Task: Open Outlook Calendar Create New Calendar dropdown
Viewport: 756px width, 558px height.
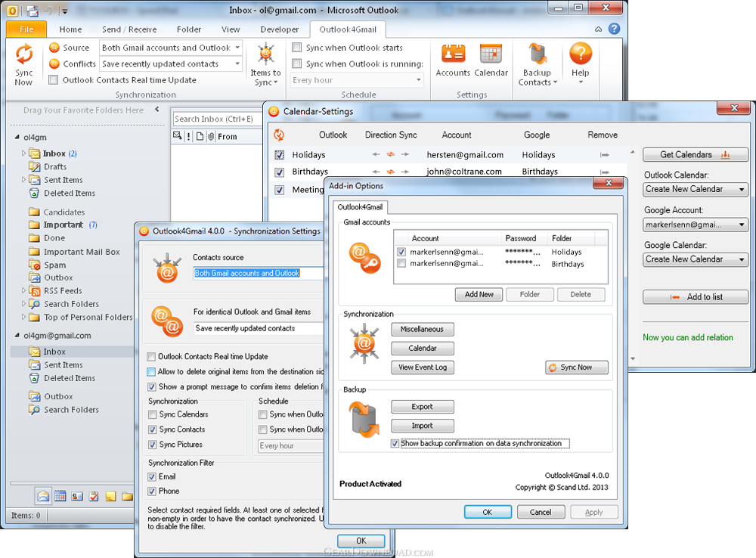Action: point(696,189)
